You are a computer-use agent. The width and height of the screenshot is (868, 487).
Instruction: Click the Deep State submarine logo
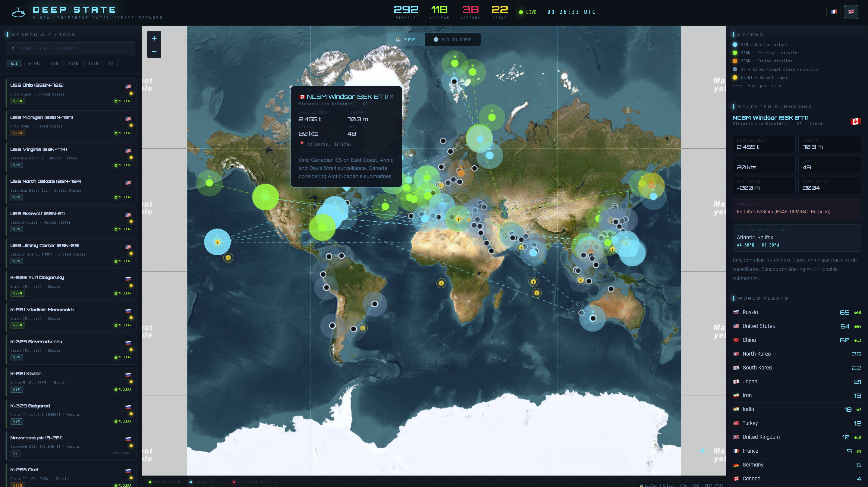coord(18,12)
